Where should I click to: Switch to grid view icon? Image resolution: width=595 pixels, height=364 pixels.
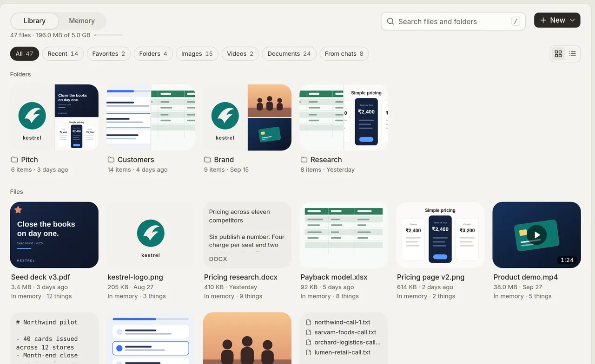558,54
